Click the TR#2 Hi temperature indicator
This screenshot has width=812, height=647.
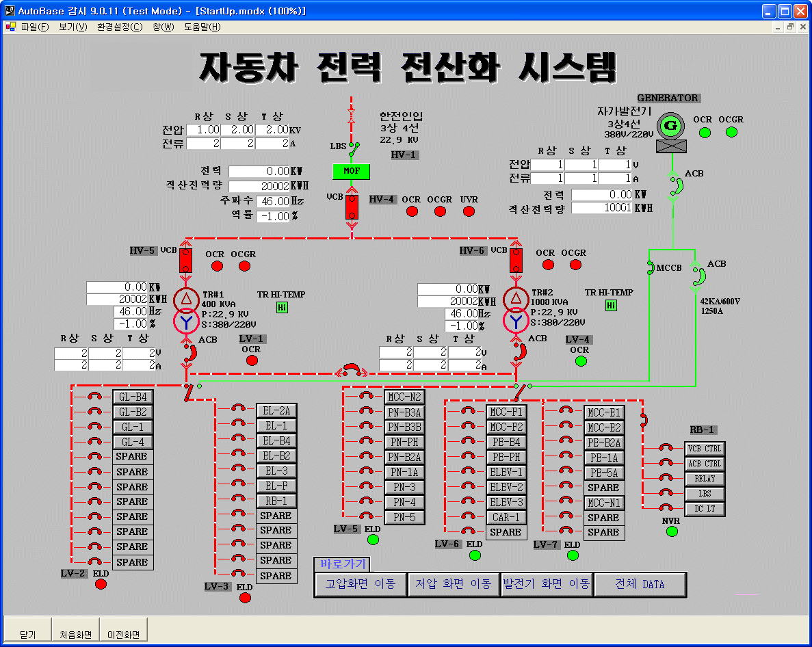[611, 305]
